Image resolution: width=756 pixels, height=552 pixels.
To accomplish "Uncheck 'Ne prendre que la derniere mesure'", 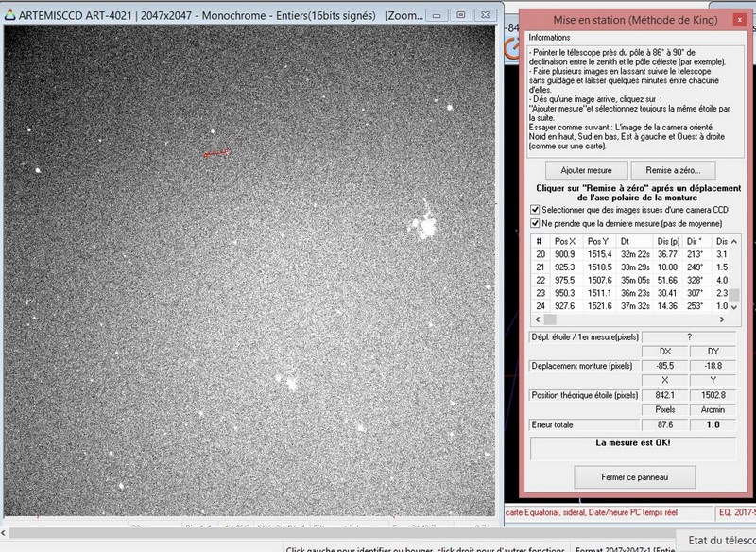I will coord(537,223).
